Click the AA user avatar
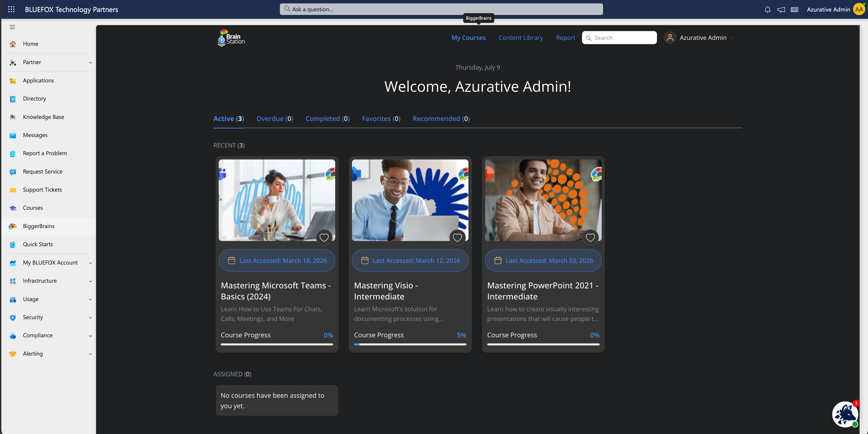Viewport: 868px width, 434px height. (x=859, y=10)
